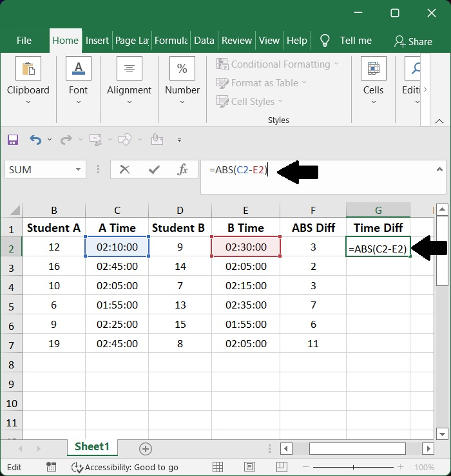The image size is (451, 476).
Task: Expand the Clipboard group dropdown
Action: click(x=28, y=102)
